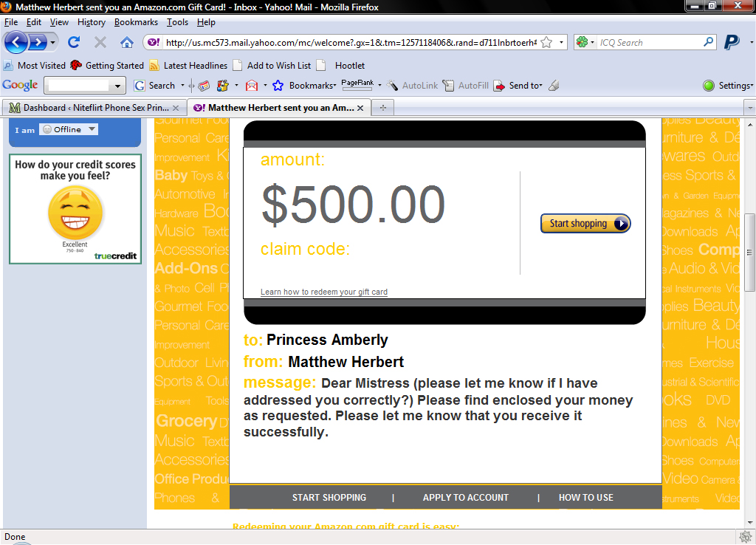Close the Dashboard Niteflirt tab
The width and height of the screenshot is (756, 545).
176,108
